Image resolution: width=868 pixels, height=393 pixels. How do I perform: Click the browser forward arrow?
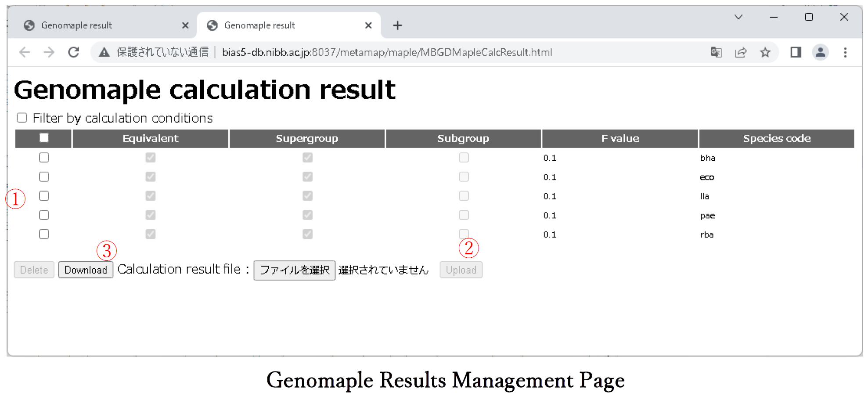click(x=49, y=53)
